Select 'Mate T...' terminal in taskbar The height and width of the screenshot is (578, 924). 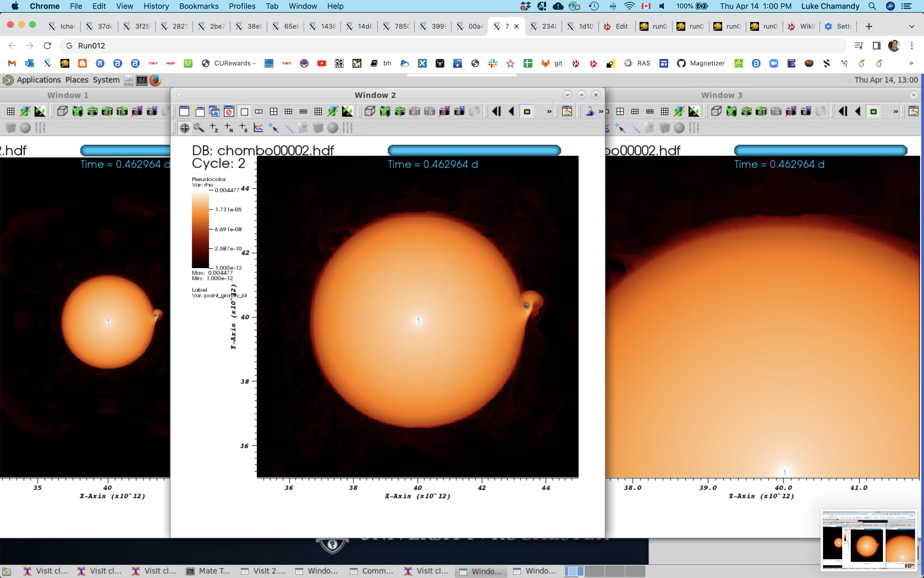pyautogui.click(x=208, y=571)
